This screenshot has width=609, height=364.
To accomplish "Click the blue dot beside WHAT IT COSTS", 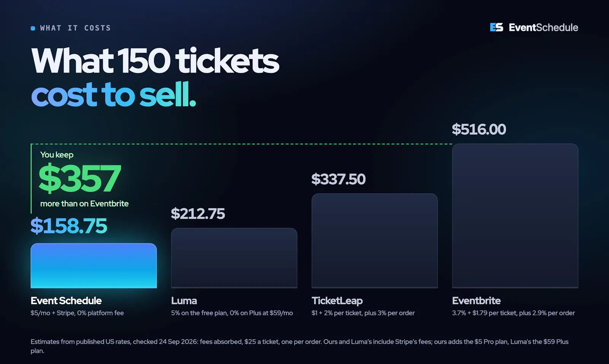I will [33, 28].
